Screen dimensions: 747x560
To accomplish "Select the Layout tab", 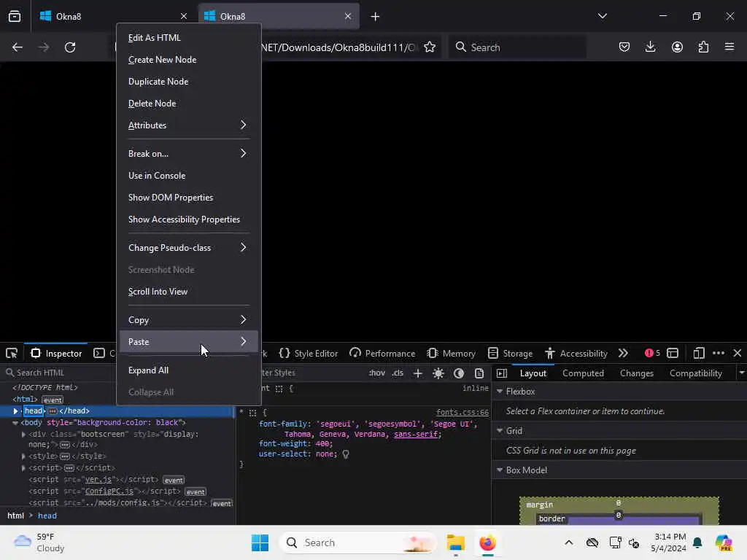I will click(x=533, y=373).
